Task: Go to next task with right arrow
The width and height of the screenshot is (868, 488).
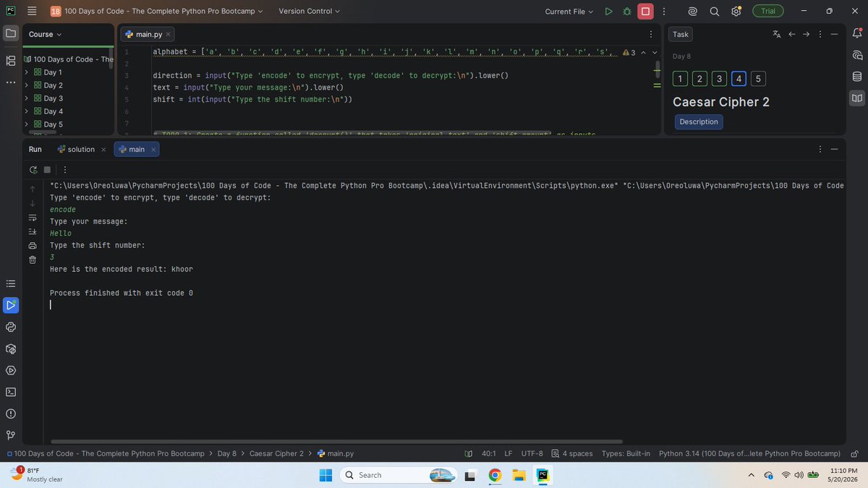Action: [806, 34]
